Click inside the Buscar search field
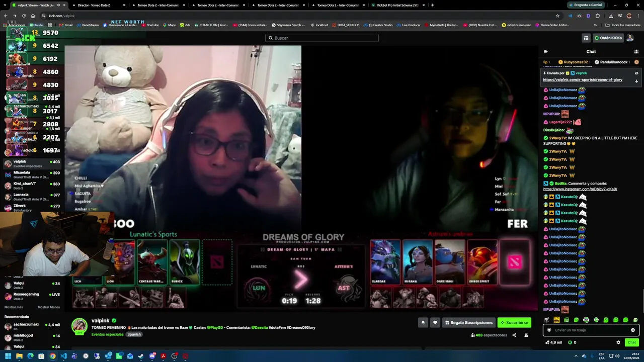 tap(322, 38)
